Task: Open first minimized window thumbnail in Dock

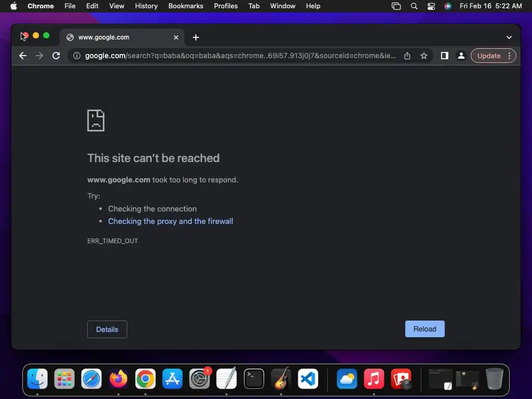Action: 441,379
